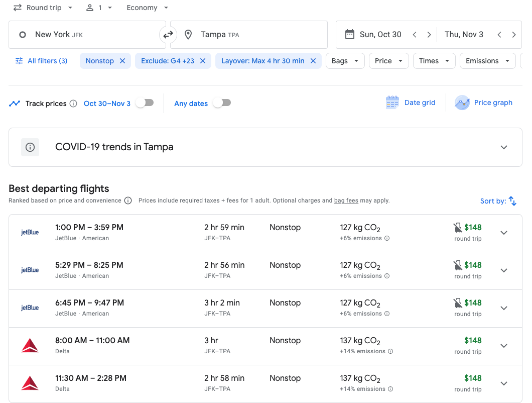Open the departure date calendar icon
Image resolution: width=532 pixels, height=403 pixels.
pos(350,34)
